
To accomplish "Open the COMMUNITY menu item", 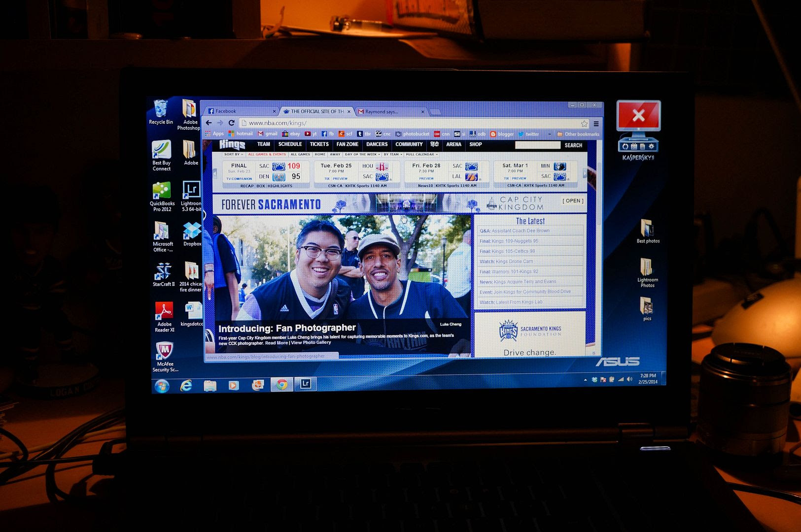I will click(409, 144).
